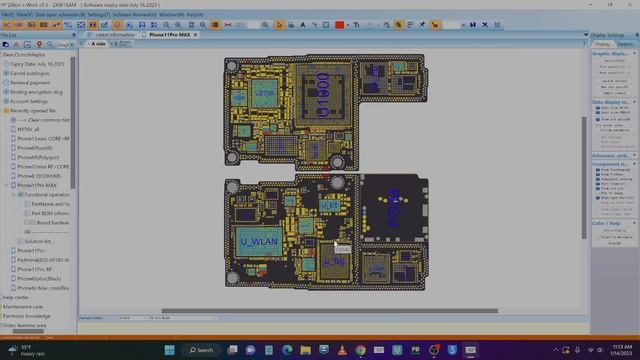The image size is (640, 360).
Task: Click the letter A text toolbar icon
Action: tap(302, 25)
